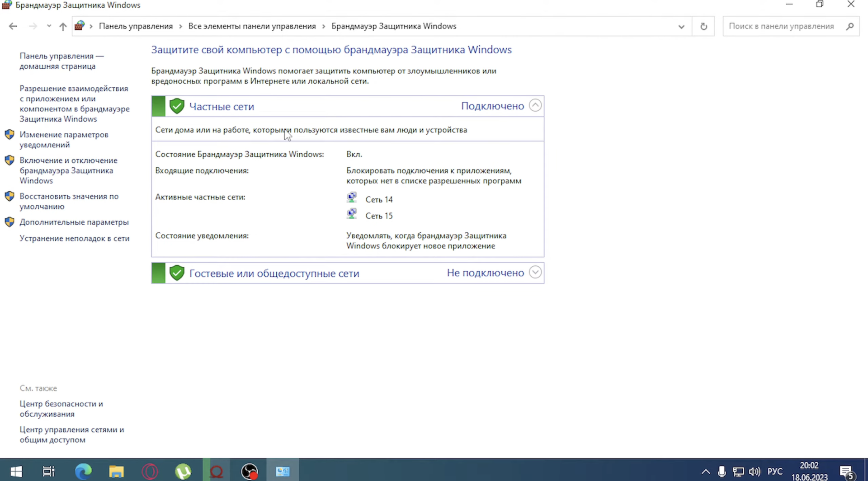The image size is (868, 481).
Task: Click green shield icon of 'Частные сети'
Action: coord(177,106)
